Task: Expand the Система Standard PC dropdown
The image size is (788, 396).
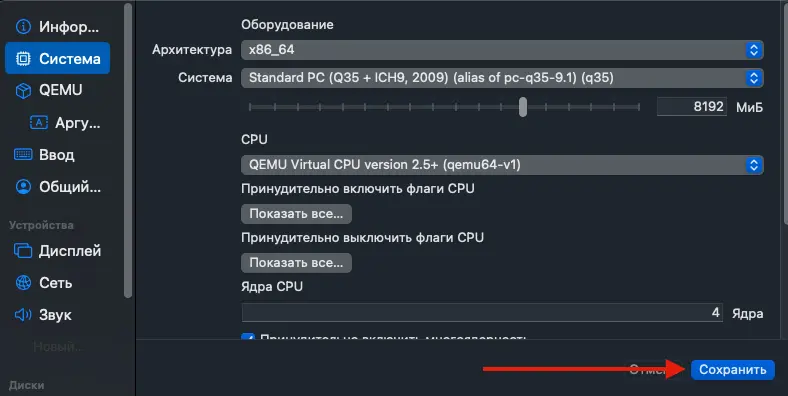Action: 502,78
